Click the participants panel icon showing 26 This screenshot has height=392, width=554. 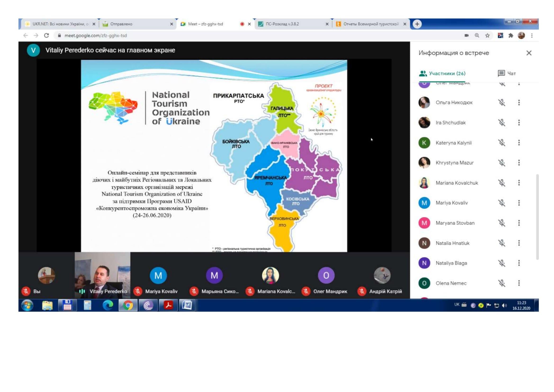click(x=424, y=73)
